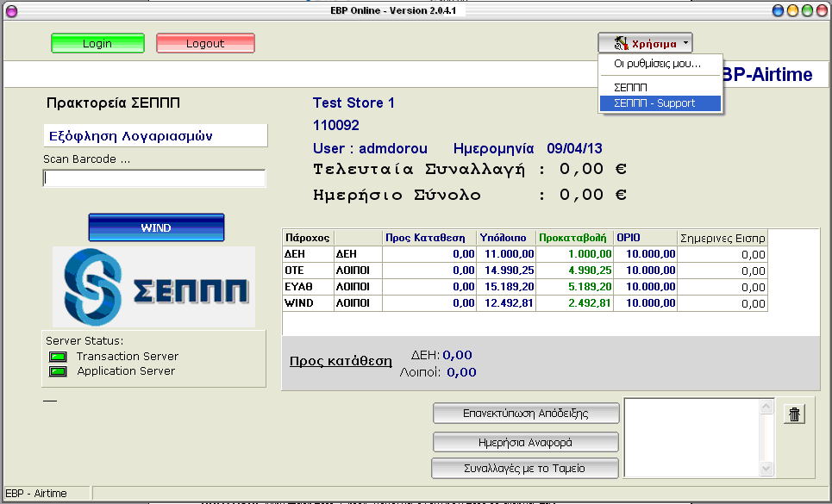Viewport: 832px width, 504px height.
Task: Click store number 110092
Action: click(336, 126)
